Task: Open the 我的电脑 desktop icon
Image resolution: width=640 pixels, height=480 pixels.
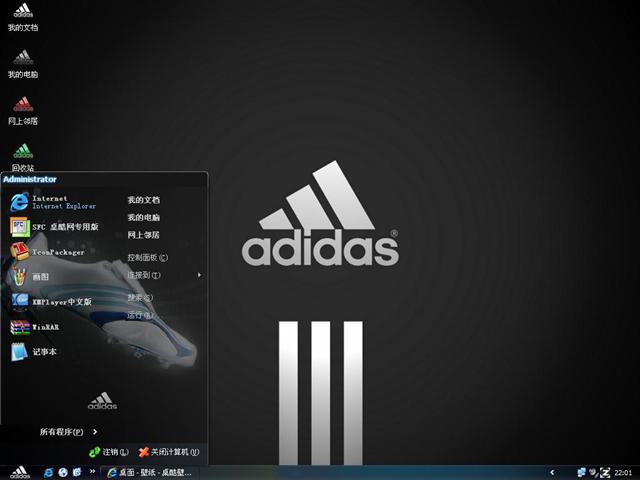Action: click(23, 64)
